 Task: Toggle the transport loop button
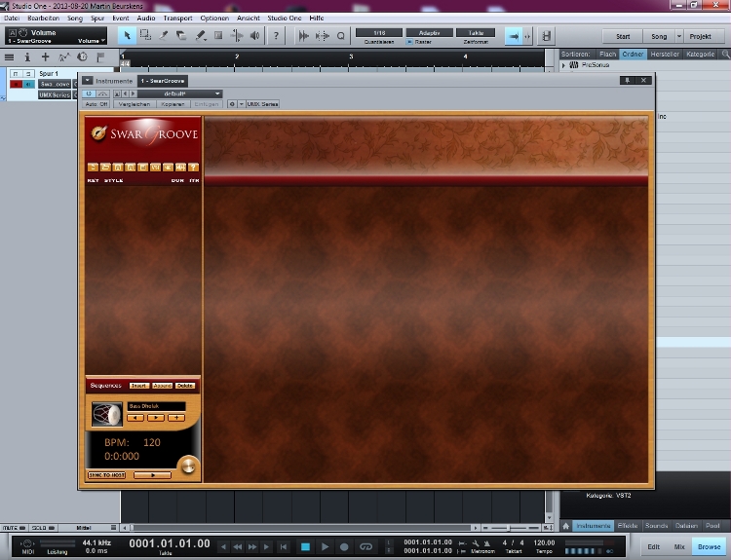[365, 546]
